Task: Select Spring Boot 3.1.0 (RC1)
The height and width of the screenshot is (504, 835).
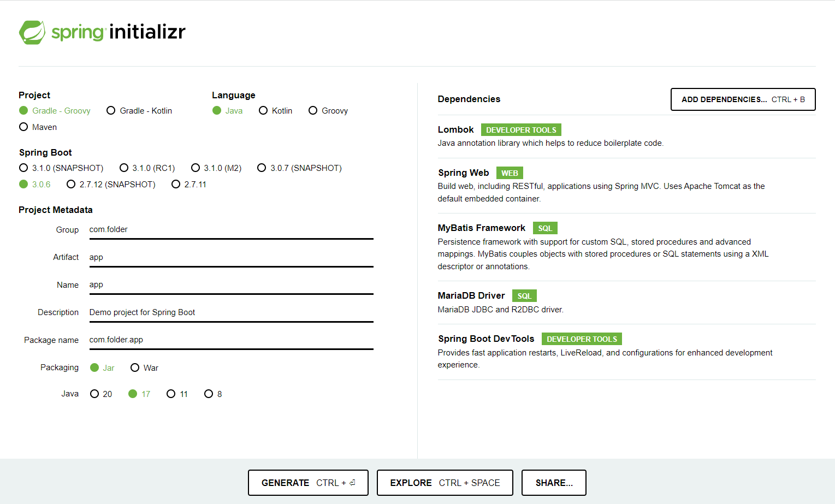Action: click(x=147, y=168)
